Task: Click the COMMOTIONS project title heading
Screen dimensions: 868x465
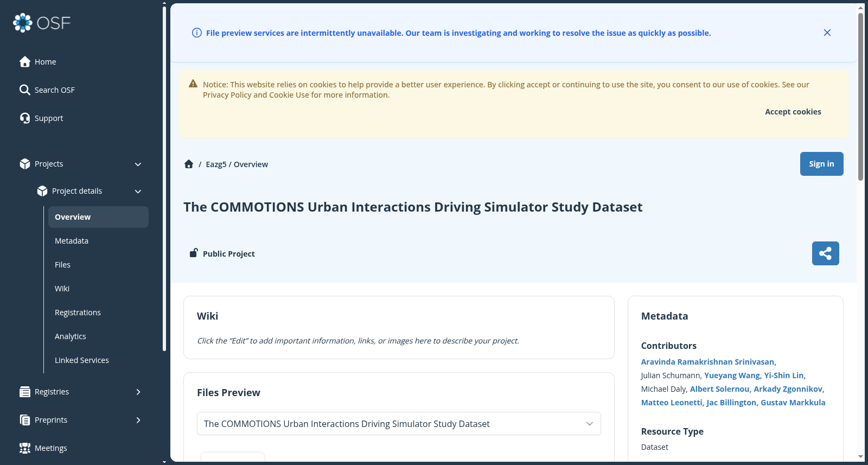Action: [x=413, y=207]
